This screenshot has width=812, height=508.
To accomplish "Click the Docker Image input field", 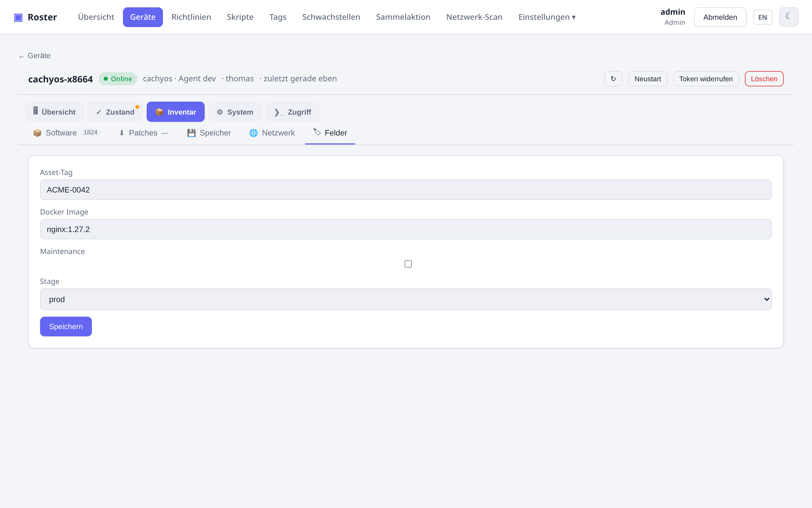I will [406, 229].
